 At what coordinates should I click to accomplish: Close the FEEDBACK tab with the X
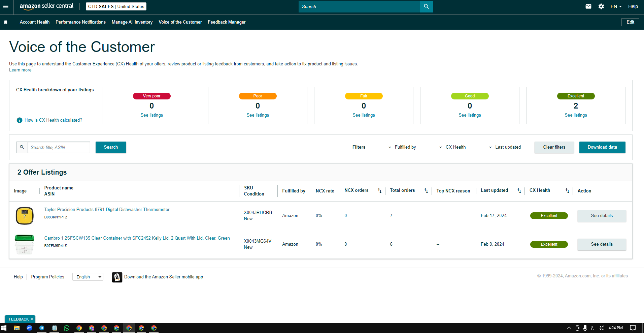point(32,319)
